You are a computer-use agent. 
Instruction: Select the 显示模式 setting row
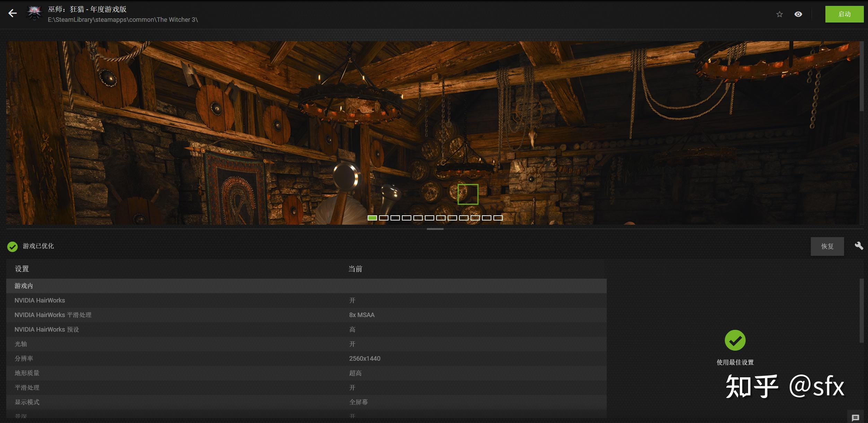(306, 402)
